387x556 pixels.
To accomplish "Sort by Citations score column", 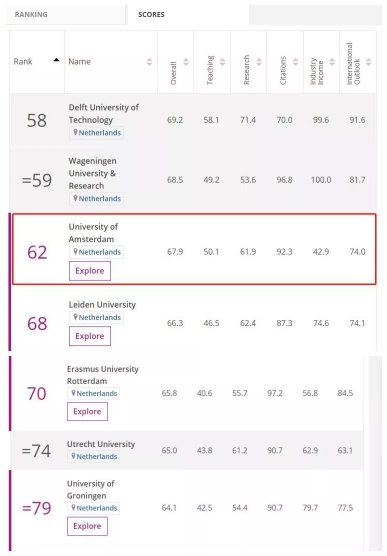I will [x=295, y=62].
